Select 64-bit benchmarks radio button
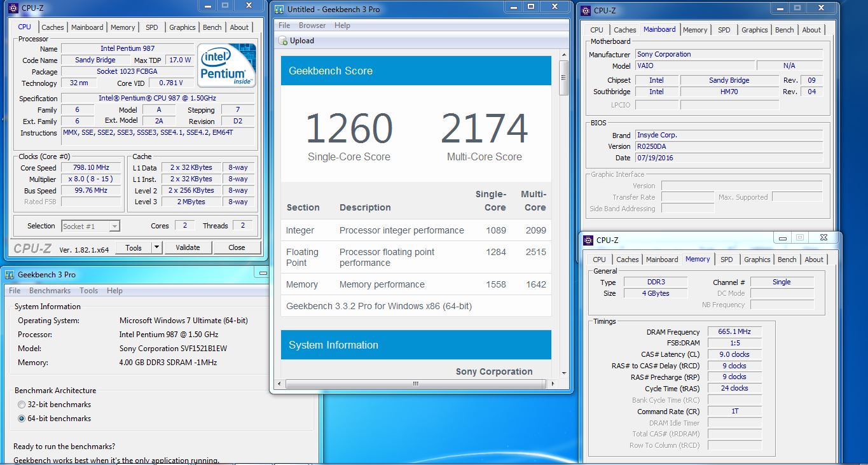 click(22, 419)
